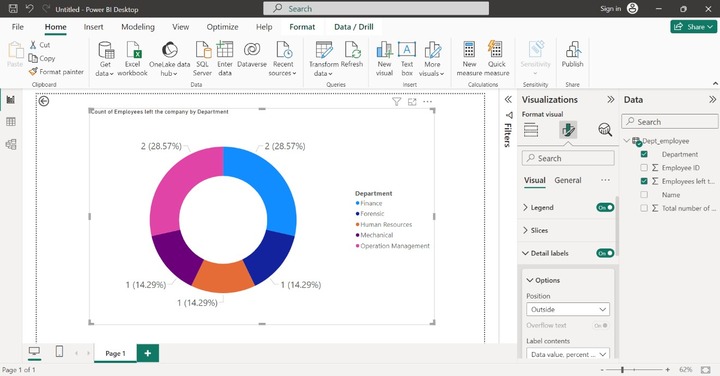Image resolution: width=720 pixels, height=376 pixels.
Task: Undo the last action
Action: [x=30, y=9]
